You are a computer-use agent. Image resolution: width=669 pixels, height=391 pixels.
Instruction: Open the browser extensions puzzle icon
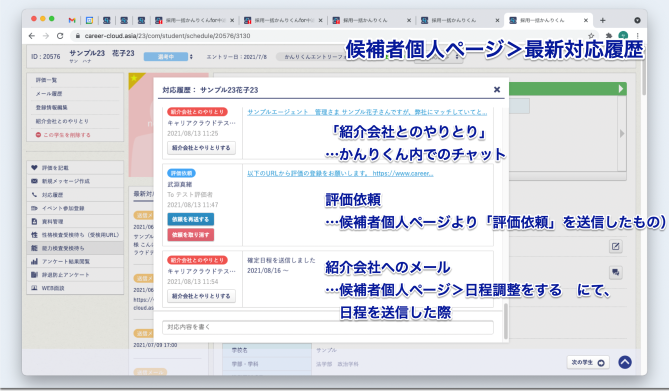tap(609, 36)
